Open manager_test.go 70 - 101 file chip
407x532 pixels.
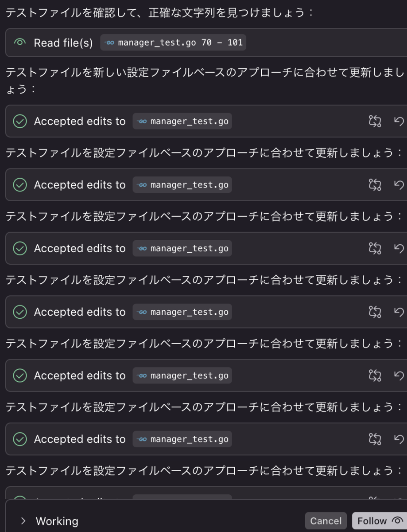pyautogui.click(x=173, y=43)
